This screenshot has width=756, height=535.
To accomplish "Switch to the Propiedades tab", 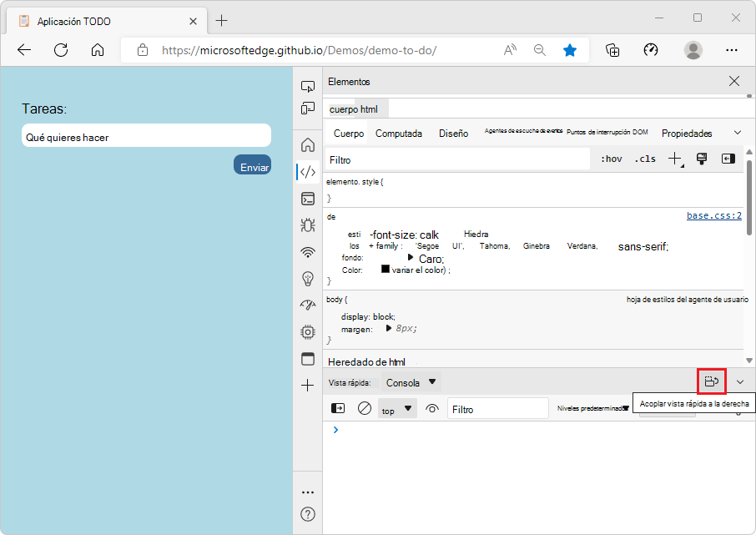I will [687, 134].
